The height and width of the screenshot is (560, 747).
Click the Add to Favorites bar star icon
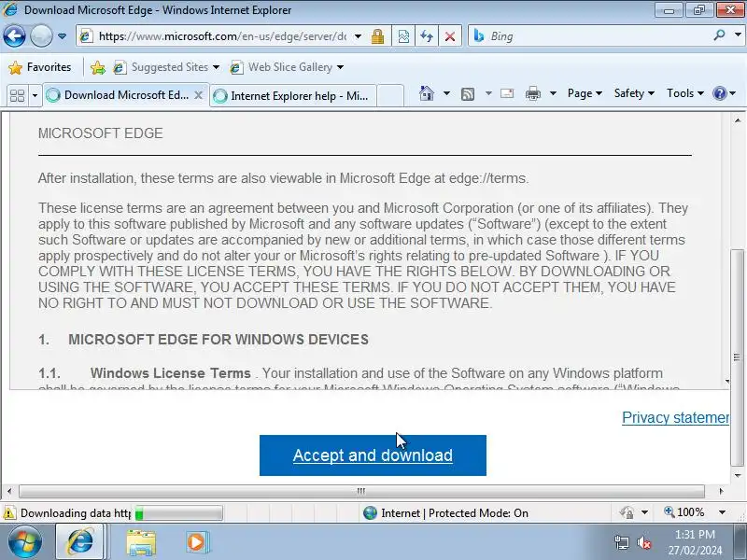[x=98, y=67]
